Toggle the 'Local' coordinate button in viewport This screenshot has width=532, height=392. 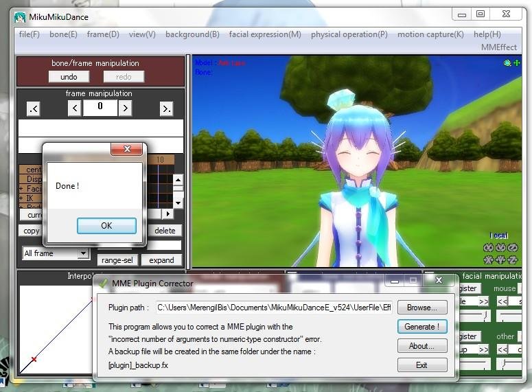(x=499, y=235)
